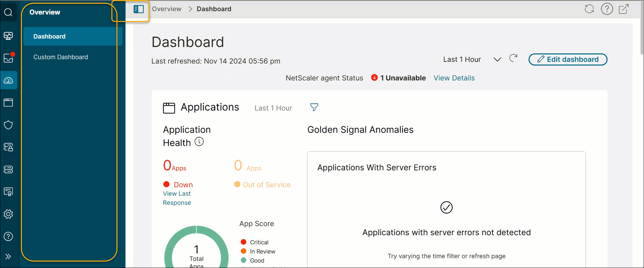Open the Last 1 Hour time dropdown
Screen dimensions: 644x268
click(x=472, y=59)
